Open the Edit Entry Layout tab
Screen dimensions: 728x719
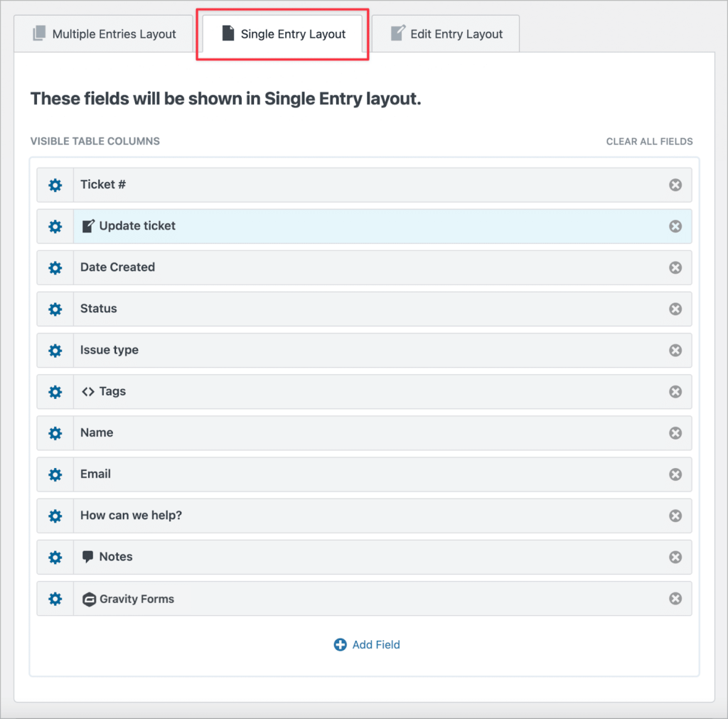[x=446, y=34]
